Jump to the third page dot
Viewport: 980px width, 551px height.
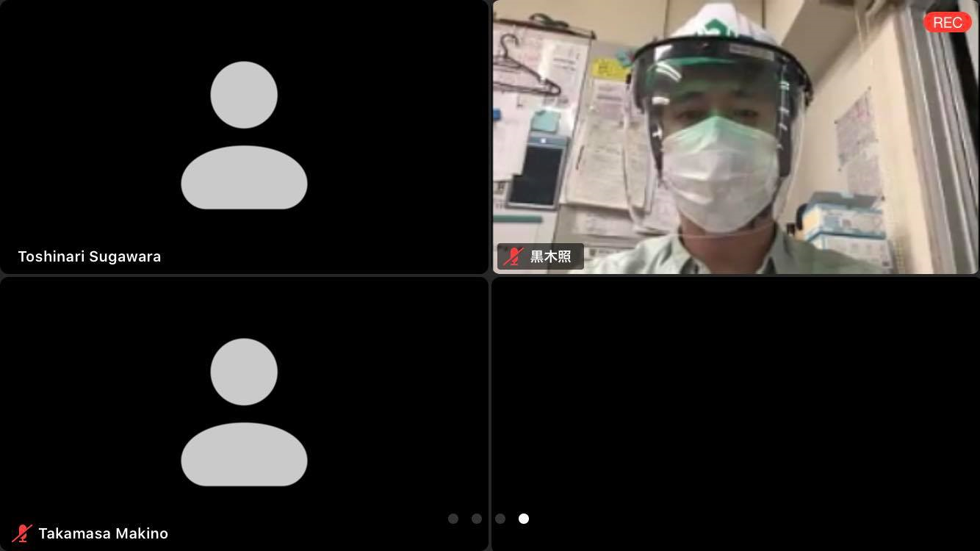coord(500,519)
